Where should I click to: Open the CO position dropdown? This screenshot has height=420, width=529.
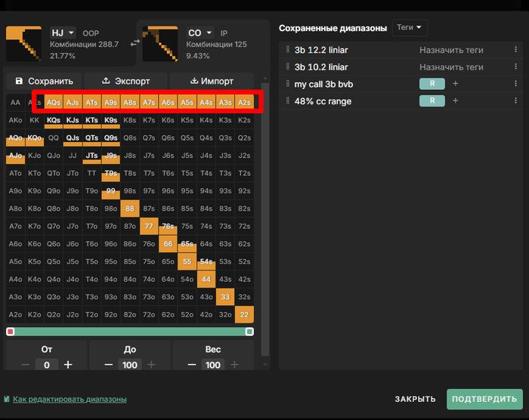200,33
